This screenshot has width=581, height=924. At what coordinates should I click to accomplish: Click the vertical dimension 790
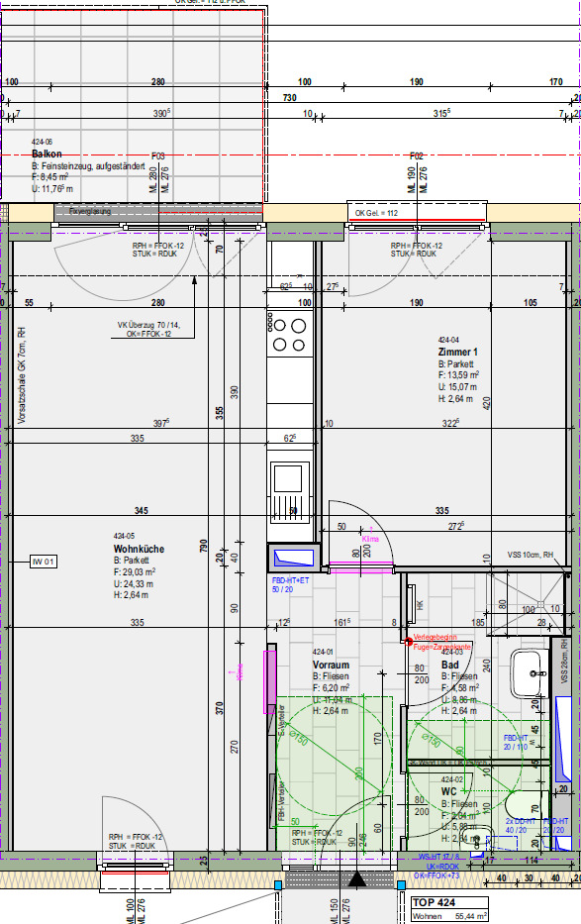tap(204, 546)
